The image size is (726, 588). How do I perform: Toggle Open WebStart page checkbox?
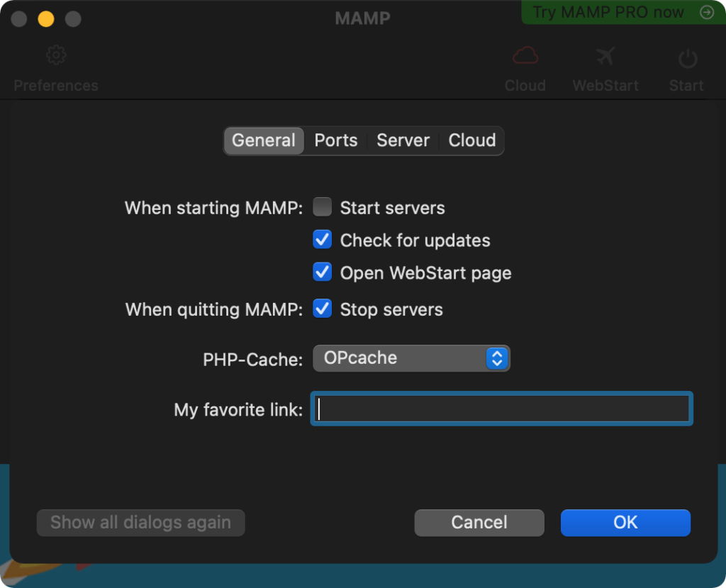tap(323, 272)
